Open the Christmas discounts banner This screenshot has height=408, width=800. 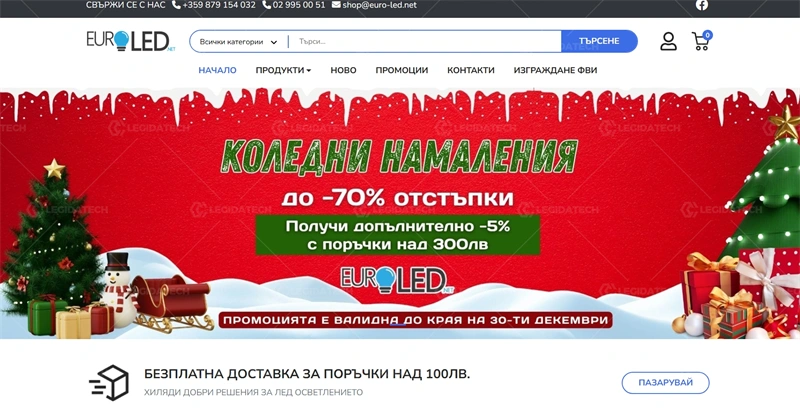400,213
